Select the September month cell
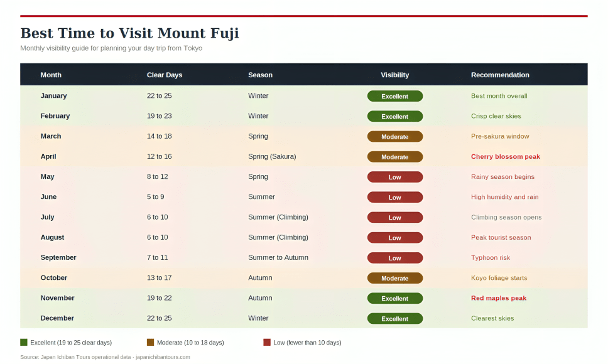The width and height of the screenshot is (608, 364). tap(58, 258)
